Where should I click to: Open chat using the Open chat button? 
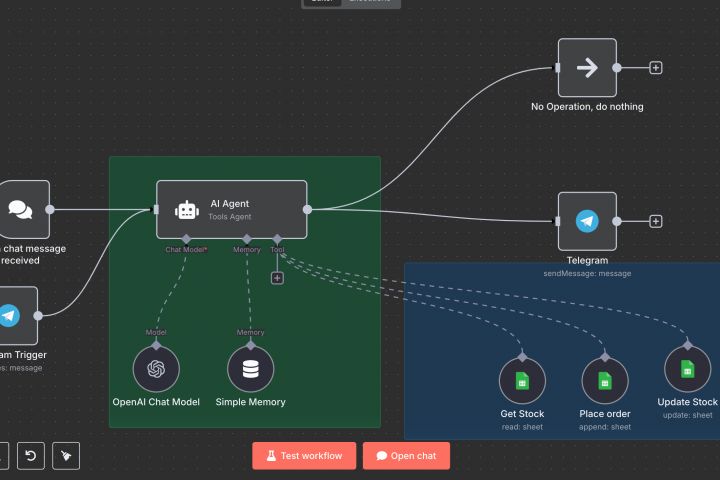click(x=406, y=456)
